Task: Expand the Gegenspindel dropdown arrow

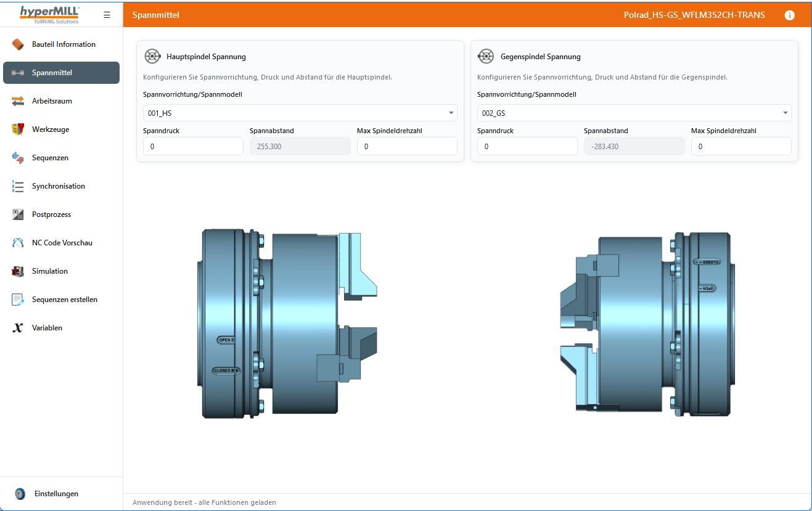Action: [785, 113]
